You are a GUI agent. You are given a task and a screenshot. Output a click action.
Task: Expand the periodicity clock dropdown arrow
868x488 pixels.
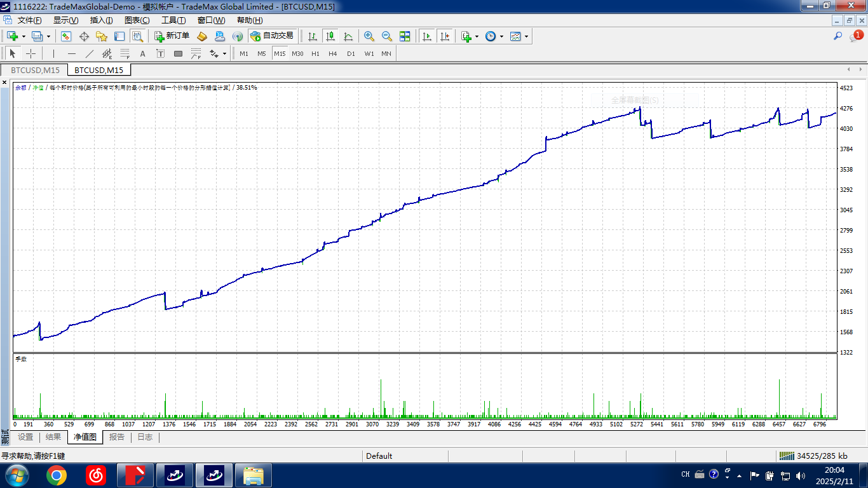[x=501, y=36]
